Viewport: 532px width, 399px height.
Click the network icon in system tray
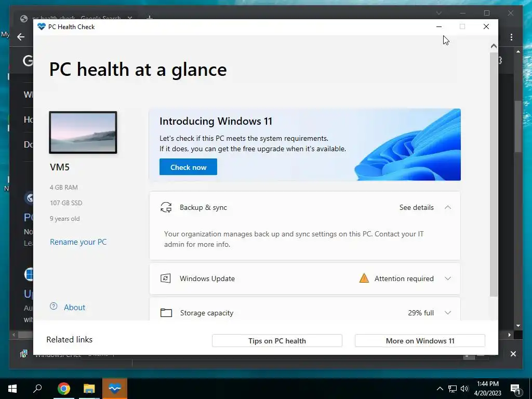click(x=453, y=389)
